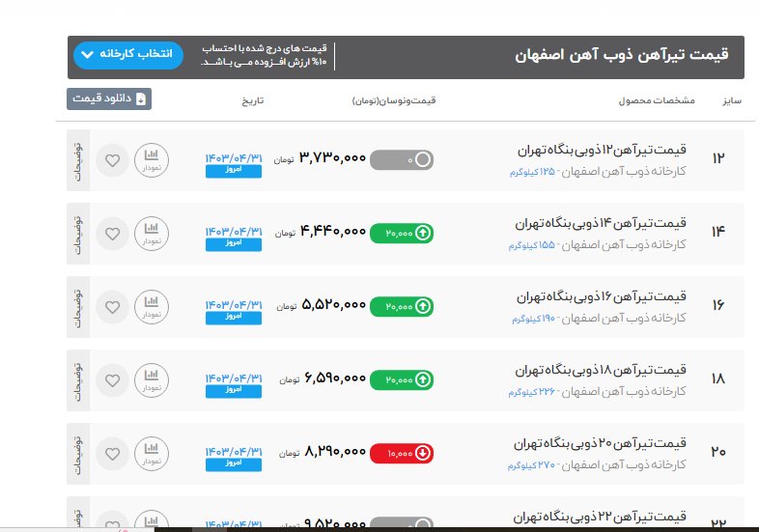Click the دانلود قیمت download button
This screenshot has width=759, height=532.
click(x=109, y=98)
